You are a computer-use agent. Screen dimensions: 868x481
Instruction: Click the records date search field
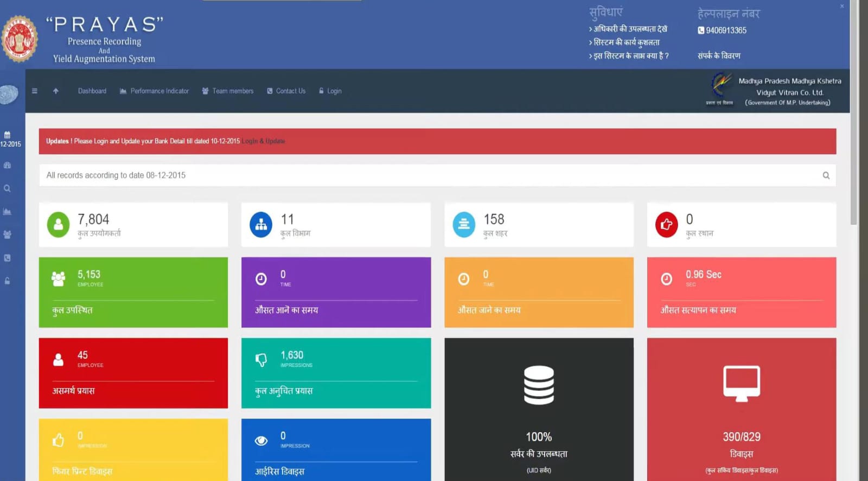click(429, 175)
